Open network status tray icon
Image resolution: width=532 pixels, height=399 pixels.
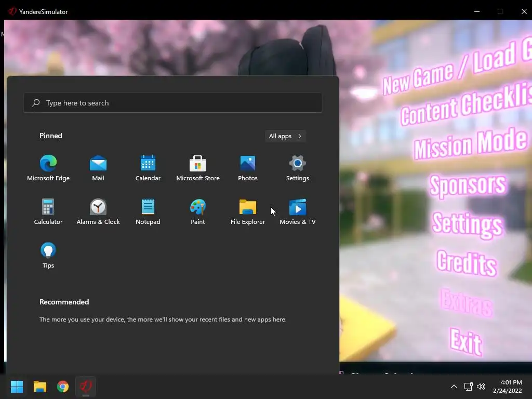coord(469,387)
